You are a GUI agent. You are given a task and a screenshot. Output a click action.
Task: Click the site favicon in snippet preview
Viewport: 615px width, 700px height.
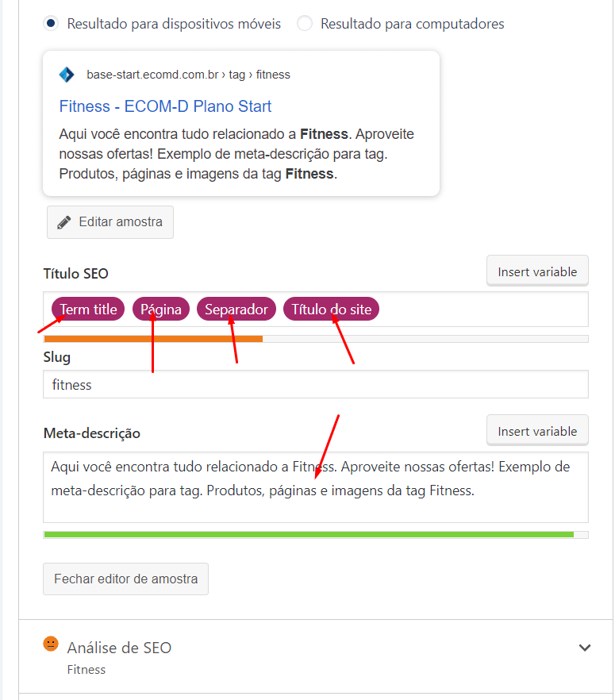click(67, 75)
